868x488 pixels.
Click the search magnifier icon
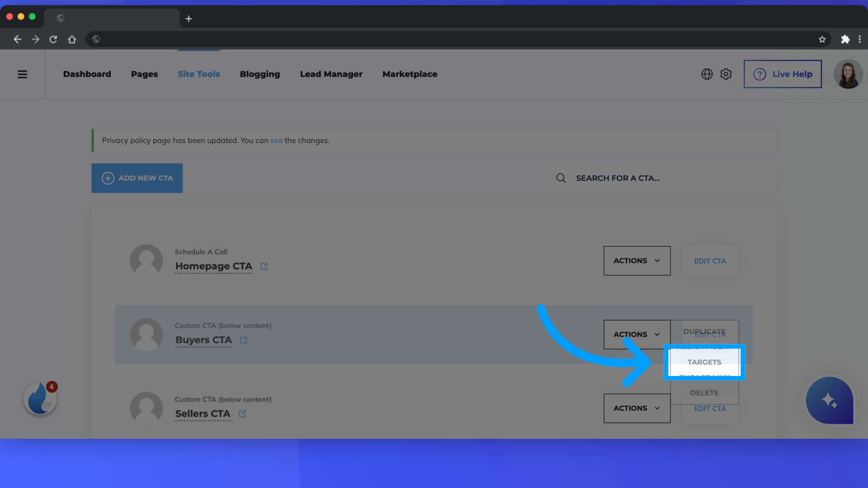[x=561, y=178]
